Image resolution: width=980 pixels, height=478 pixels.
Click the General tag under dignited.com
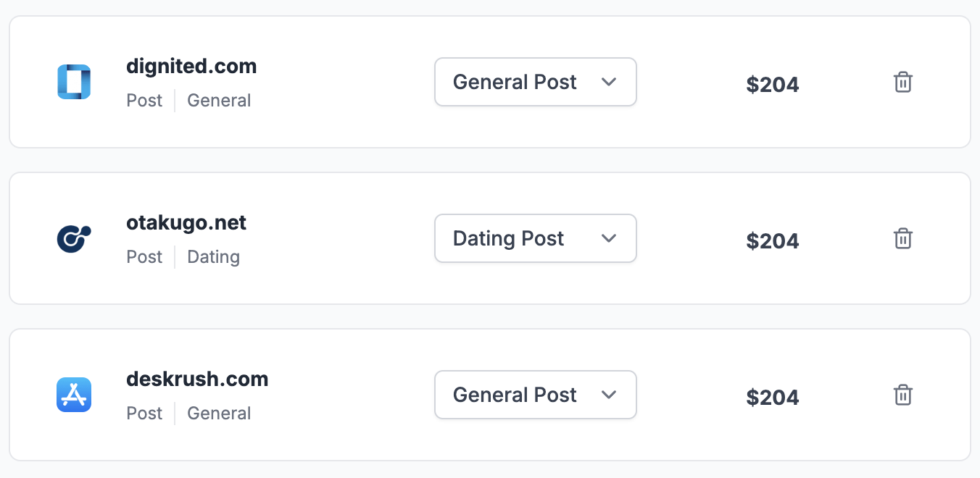219,101
